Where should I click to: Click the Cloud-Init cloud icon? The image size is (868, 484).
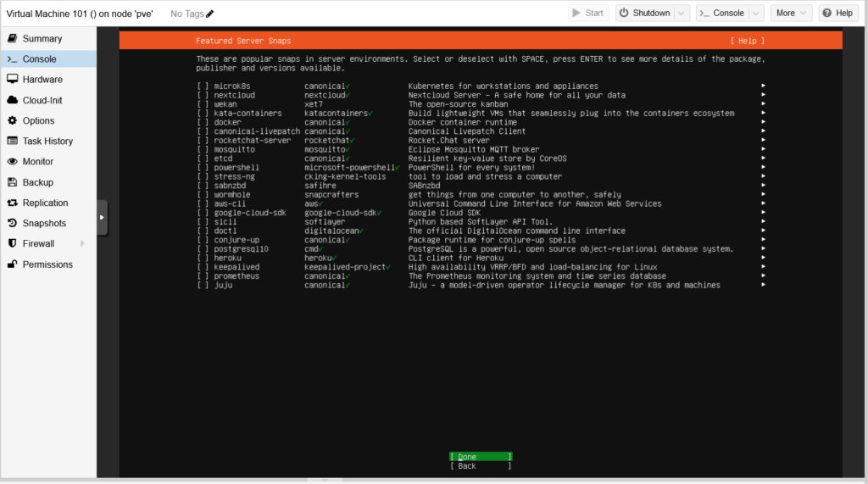(13, 100)
